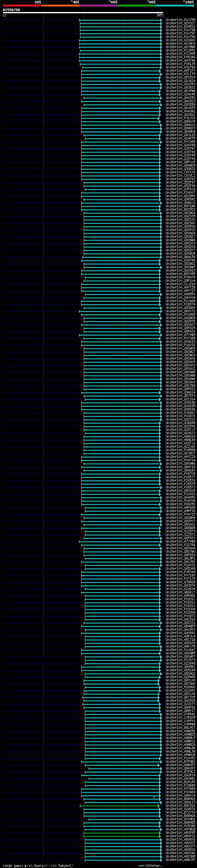Viewport: 197px width, 868px height.
Task: Open hit UniRef100_P04714
Action: click(180, 460)
